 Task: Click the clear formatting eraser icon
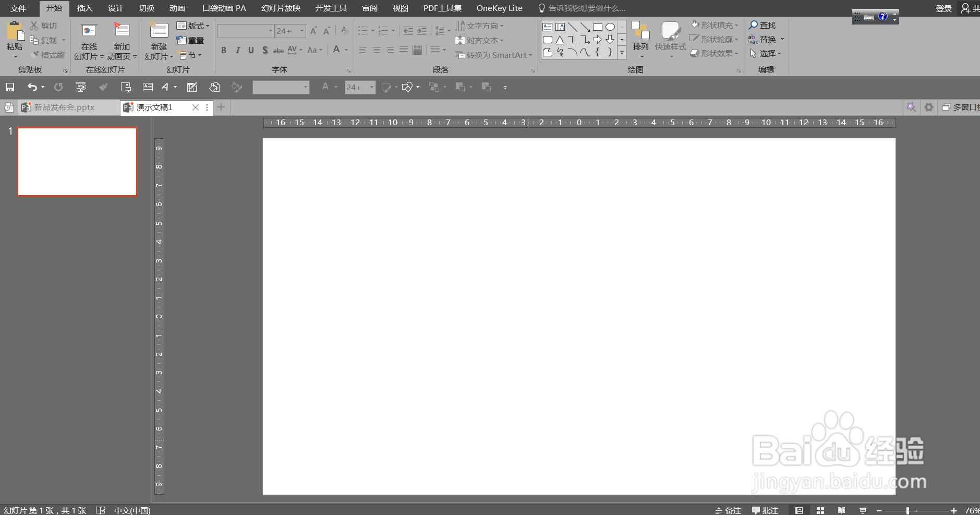coord(345,31)
